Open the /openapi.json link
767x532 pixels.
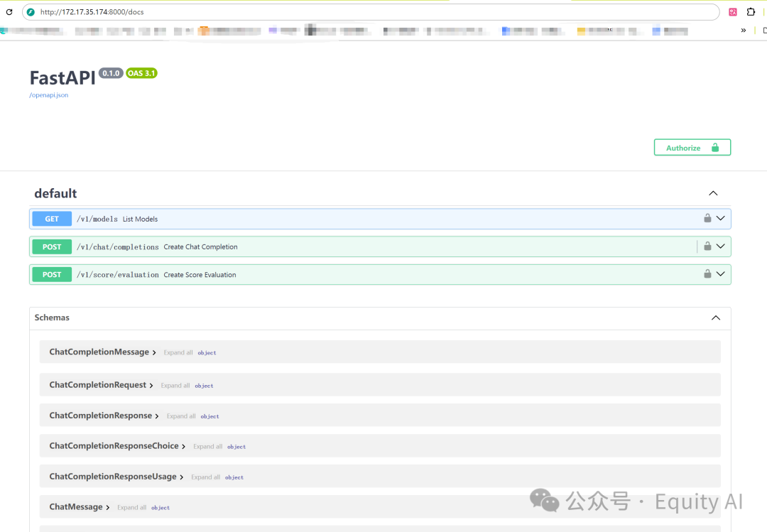[49, 95]
